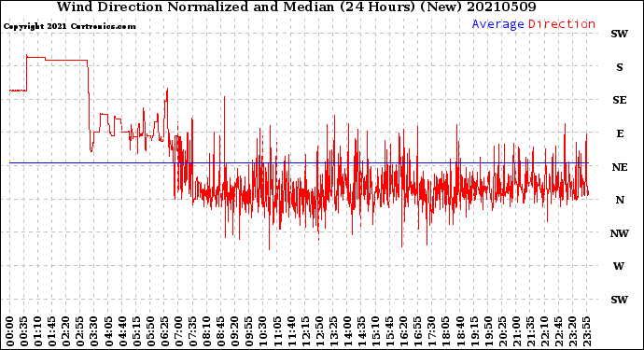Click the 20:25 time axis label
This screenshot has height=350, width=644.
[x=502, y=331]
